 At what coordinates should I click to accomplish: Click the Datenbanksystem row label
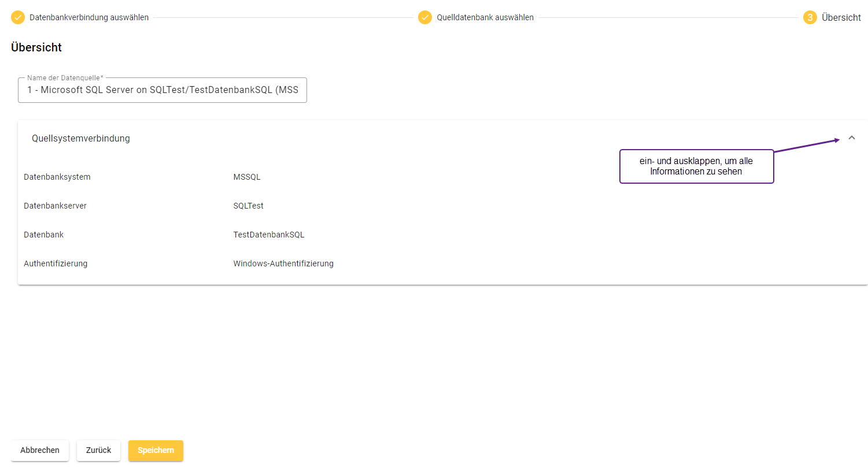57,177
